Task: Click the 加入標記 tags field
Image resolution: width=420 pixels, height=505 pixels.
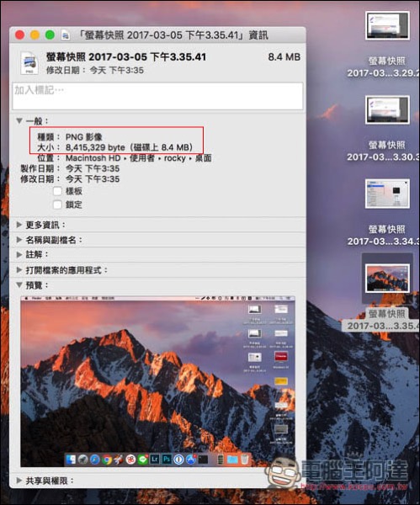Action: pos(157,96)
